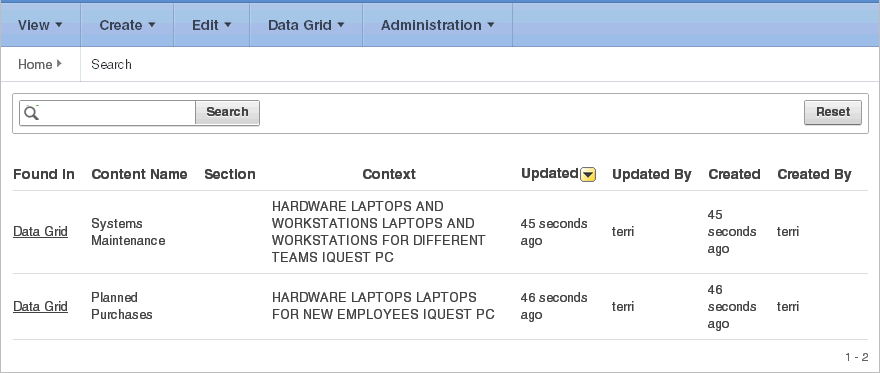The image size is (880, 373).
Task: Open the Administration menu
Action: point(438,25)
